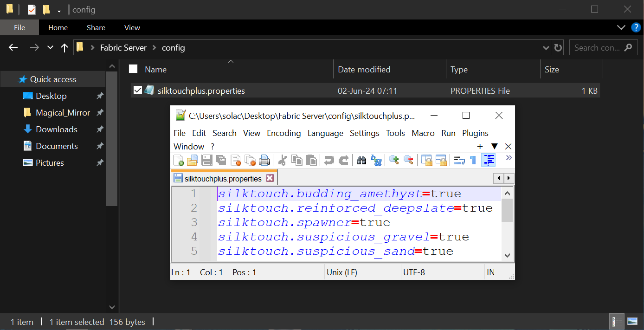Viewport: 644px width, 330px height.
Task: Click the tab bar scroll-left arrow
Action: click(499, 178)
